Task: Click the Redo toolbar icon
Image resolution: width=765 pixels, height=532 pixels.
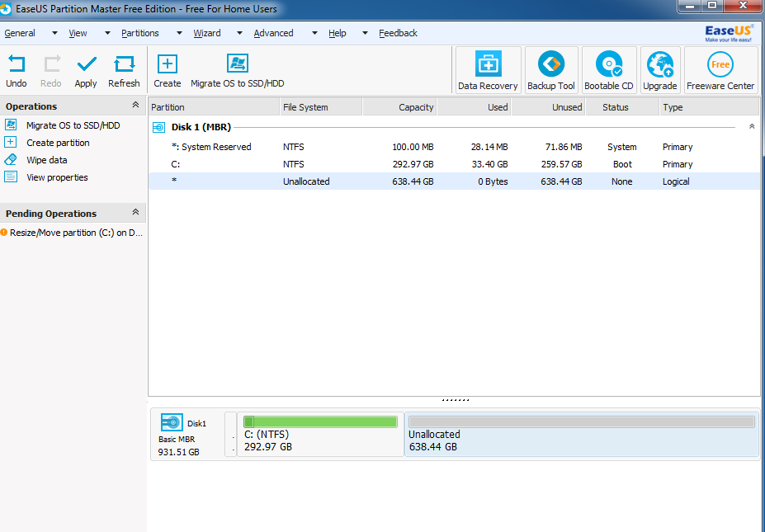Action: [52, 64]
